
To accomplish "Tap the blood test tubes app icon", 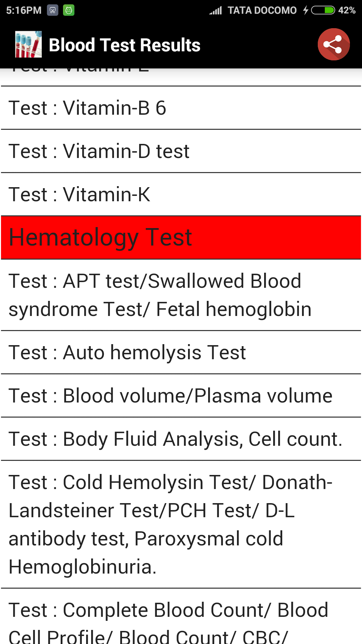I will pos(28,44).
